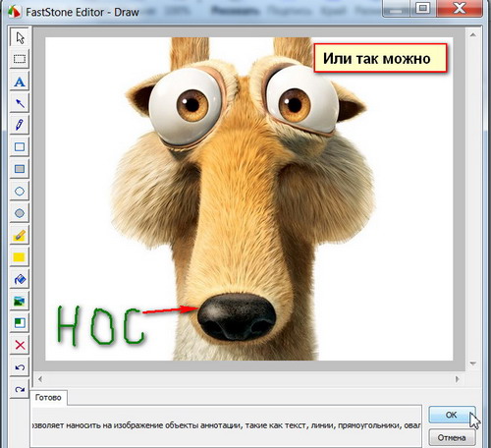Select the outlined ellipse shape tool

(x=20, y=191)
